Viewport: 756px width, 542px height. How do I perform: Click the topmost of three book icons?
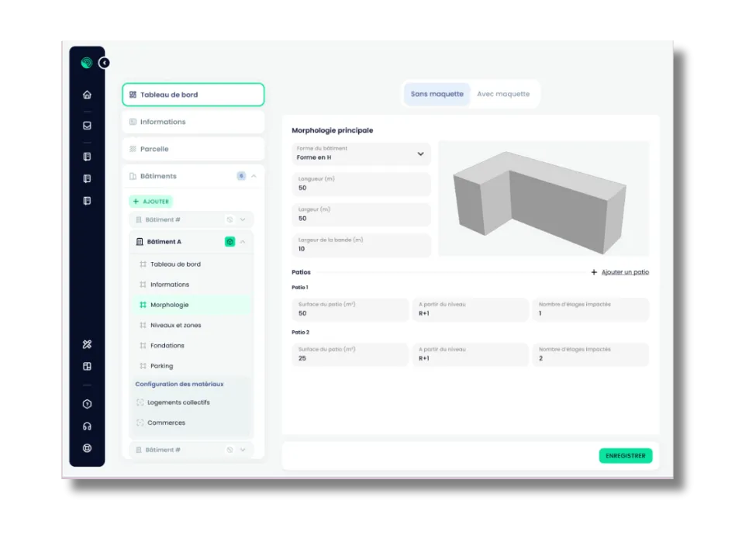tap(87, 157)
